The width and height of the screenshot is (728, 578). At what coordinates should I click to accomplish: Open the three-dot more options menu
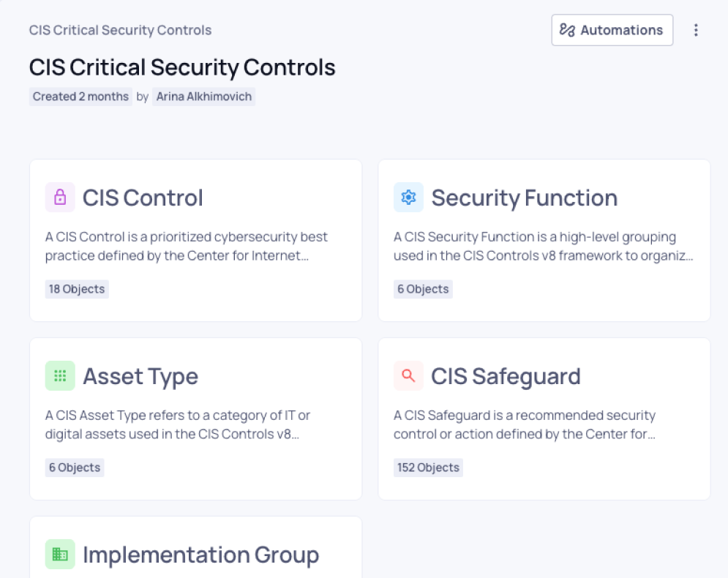pos(696,30)
